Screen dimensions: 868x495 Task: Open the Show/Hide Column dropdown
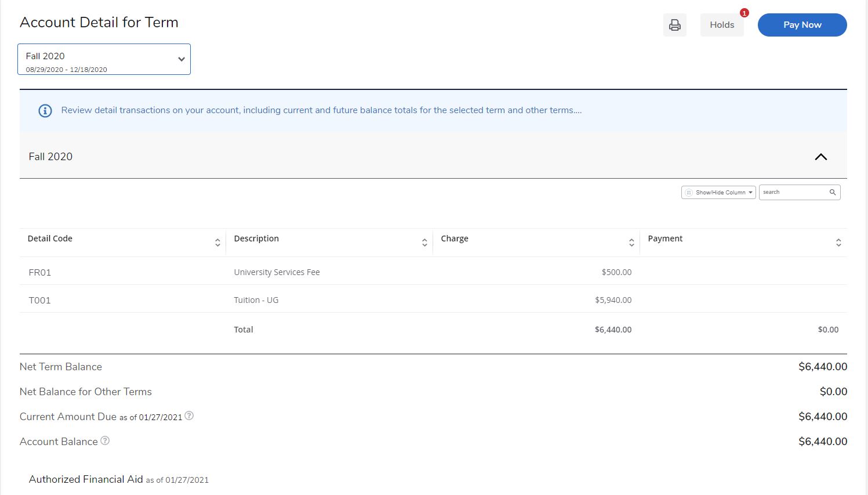pos(718,192)
